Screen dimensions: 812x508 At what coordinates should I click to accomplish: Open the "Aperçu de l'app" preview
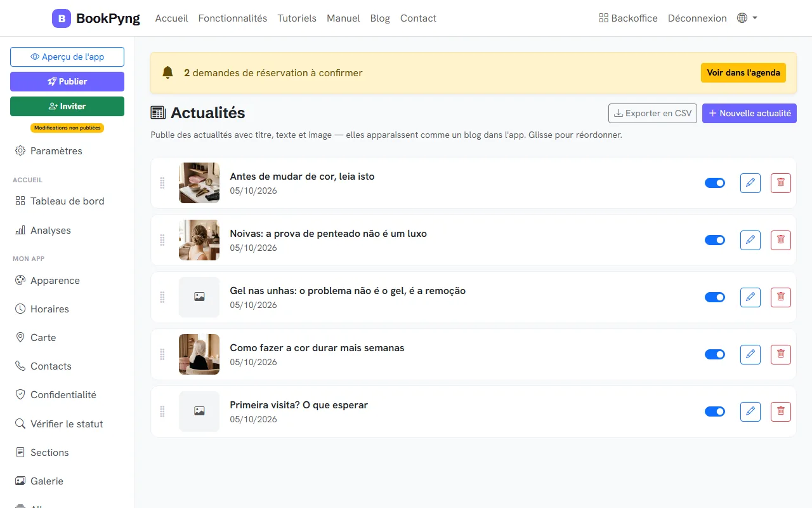click(x=67, y=57)
